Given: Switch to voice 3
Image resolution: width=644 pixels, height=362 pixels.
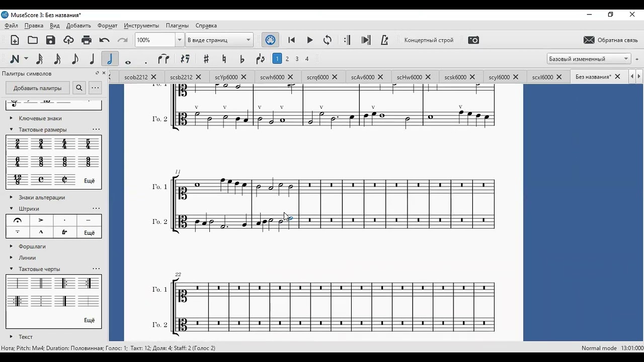Looking at the screenshot, I should tap(297, 59).
